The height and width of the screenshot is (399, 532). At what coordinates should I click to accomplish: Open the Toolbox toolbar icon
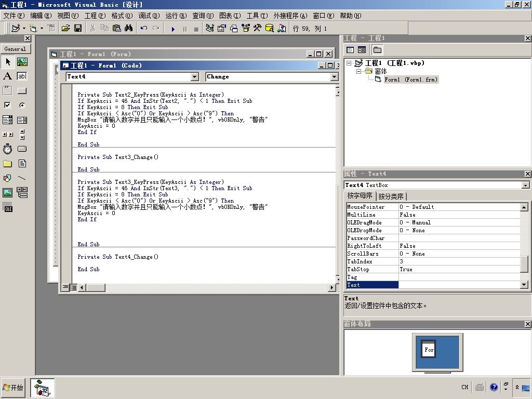tap(258, 28)
